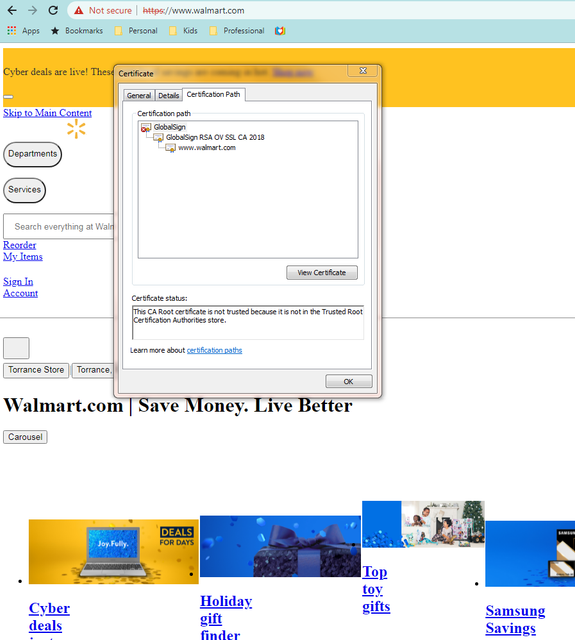This screenshot has height=640, width=575.
Task: Click the browser Back arrow
Action: [12, 10]
